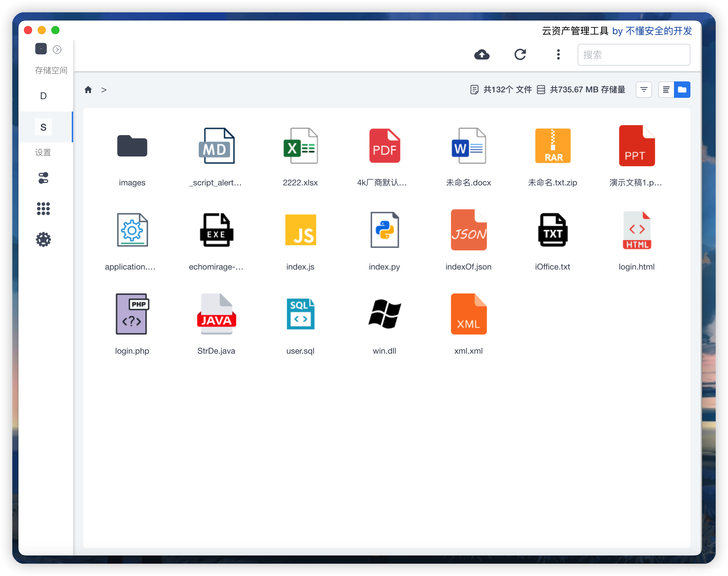Open the 不懂安全的开发 author link
Screen dimensions: 728x576
(659, 31)
